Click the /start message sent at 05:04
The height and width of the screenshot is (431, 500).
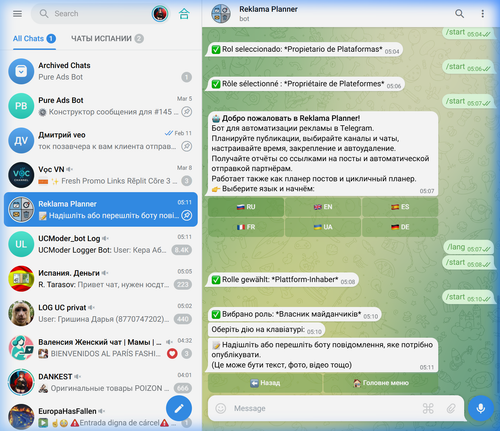(468, 33)
